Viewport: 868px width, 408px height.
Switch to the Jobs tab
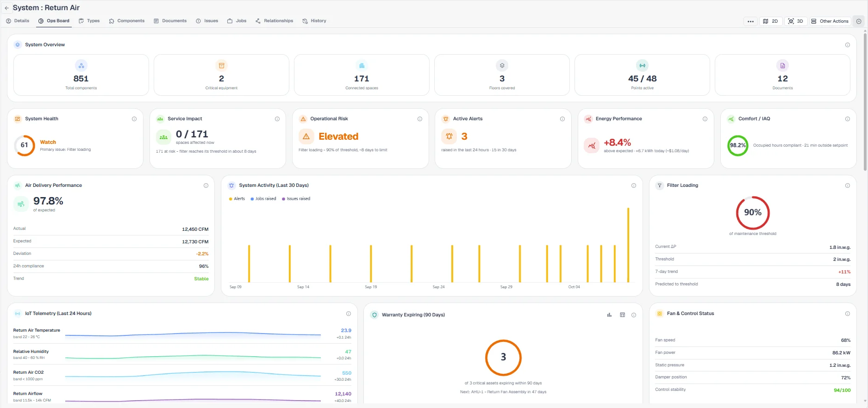pyautogui.click(x=237, y=21)
